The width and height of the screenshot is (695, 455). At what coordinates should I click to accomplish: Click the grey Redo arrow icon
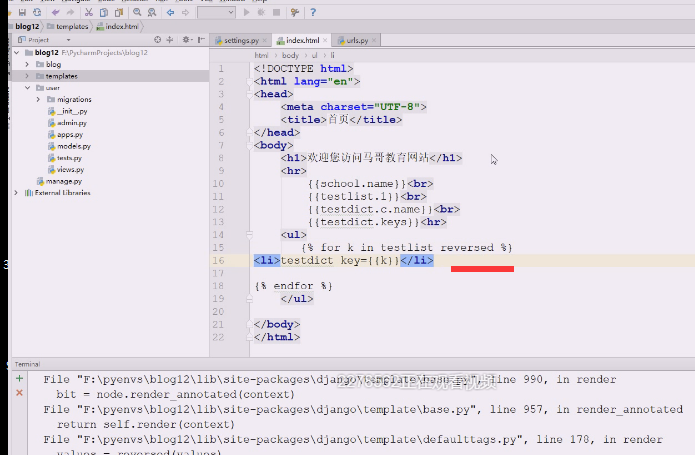(x=70, y=12)
